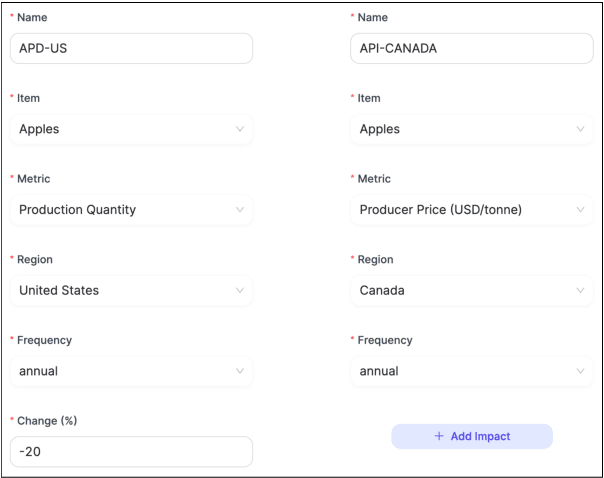Click the Apples chevron under APD-US
Viewport: 604px width, 478px height.
coord(239,129)
